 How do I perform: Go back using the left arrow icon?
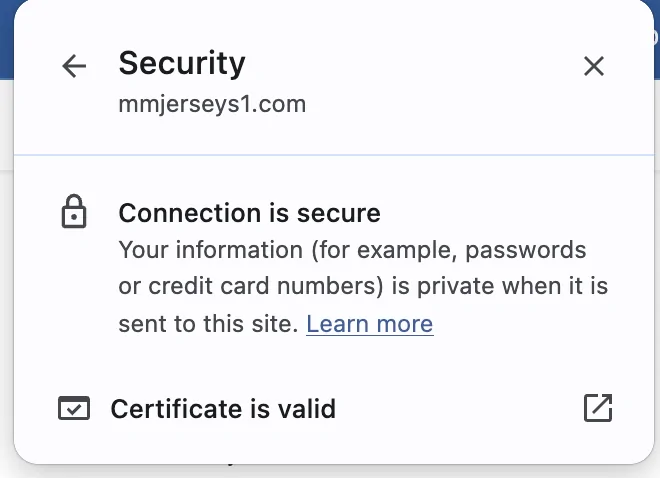[x=74, y=66]
